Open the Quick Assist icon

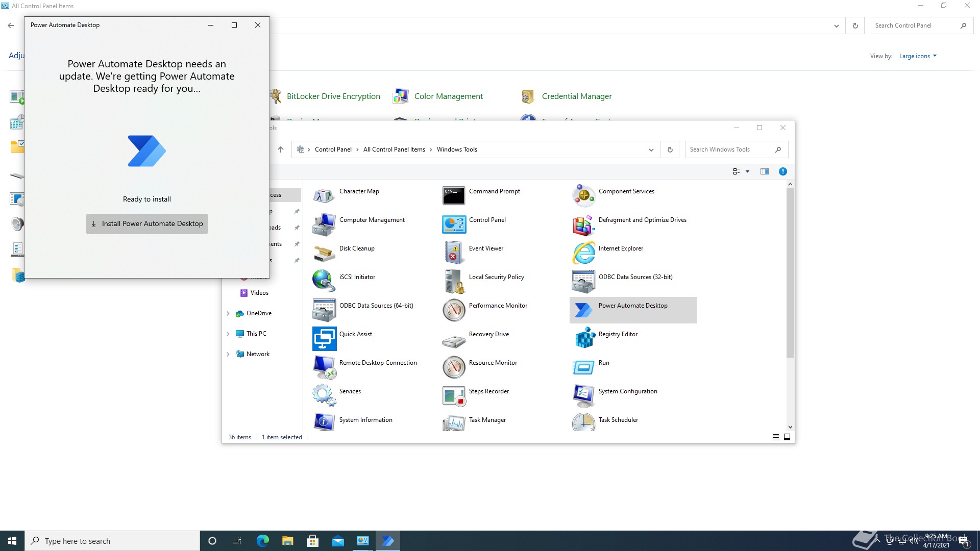pyautogui.click(x=324, y=338)
